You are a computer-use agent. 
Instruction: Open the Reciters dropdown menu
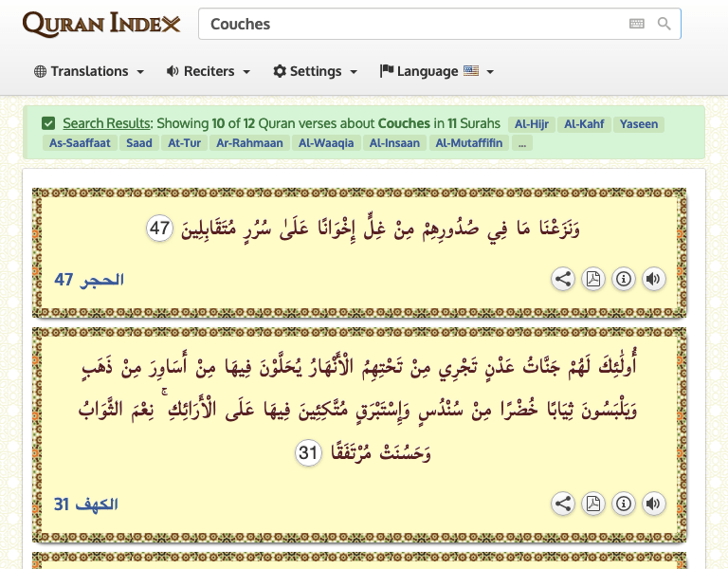click(x=209, y=71)
